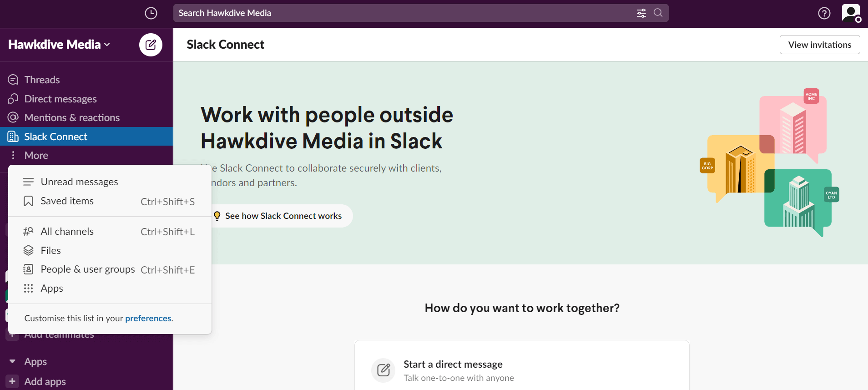Click the Mentions & reactions at-sign icon
This screenshot has height=390, width=868.
pyautogui.click(x=13, y=117)
